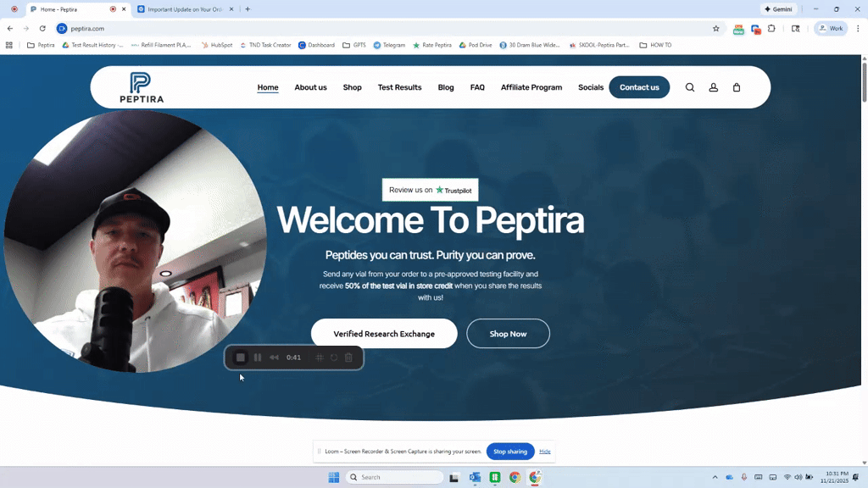Restart the Loom recording
The image size is (868, 488).
coord(334,357)
